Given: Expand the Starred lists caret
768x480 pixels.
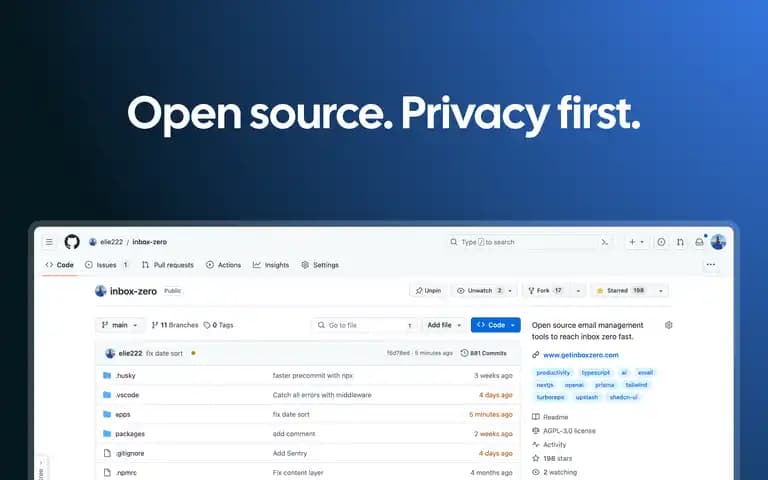Looking at the screenshot, I should (x=660, y=290).
